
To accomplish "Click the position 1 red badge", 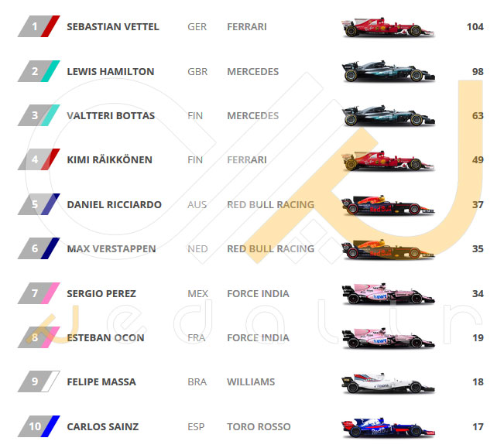I will [39, 26].
